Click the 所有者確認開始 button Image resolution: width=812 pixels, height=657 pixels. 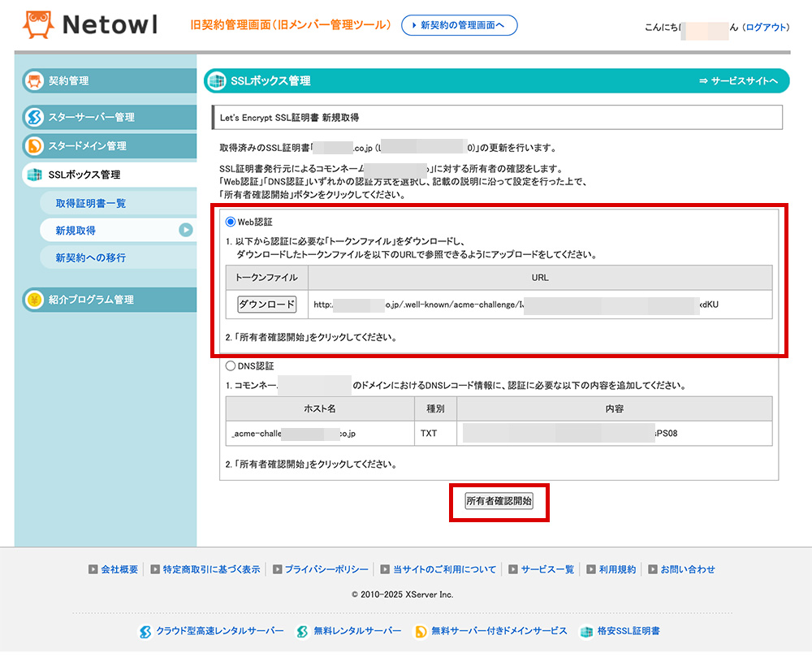pos(499,501)
